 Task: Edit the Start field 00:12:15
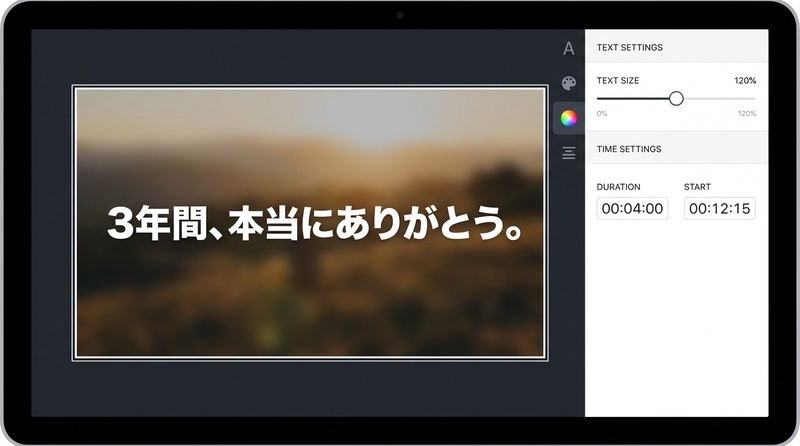coord(719,208)
